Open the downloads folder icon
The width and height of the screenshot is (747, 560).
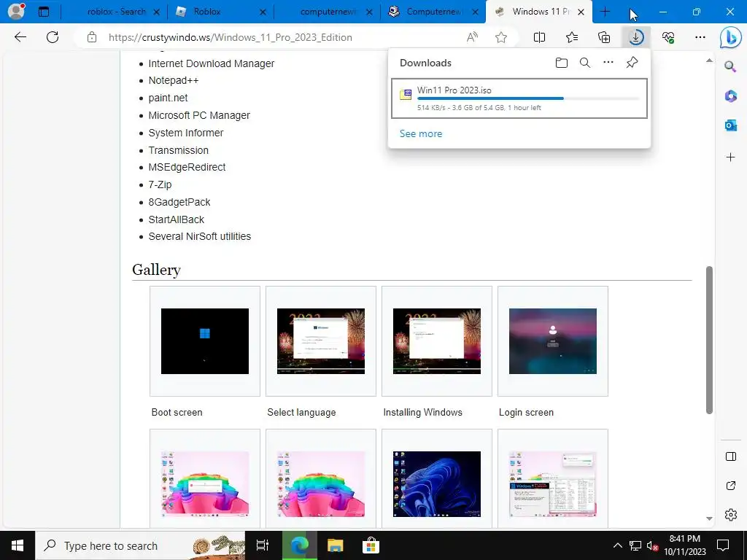pos(562,63)
